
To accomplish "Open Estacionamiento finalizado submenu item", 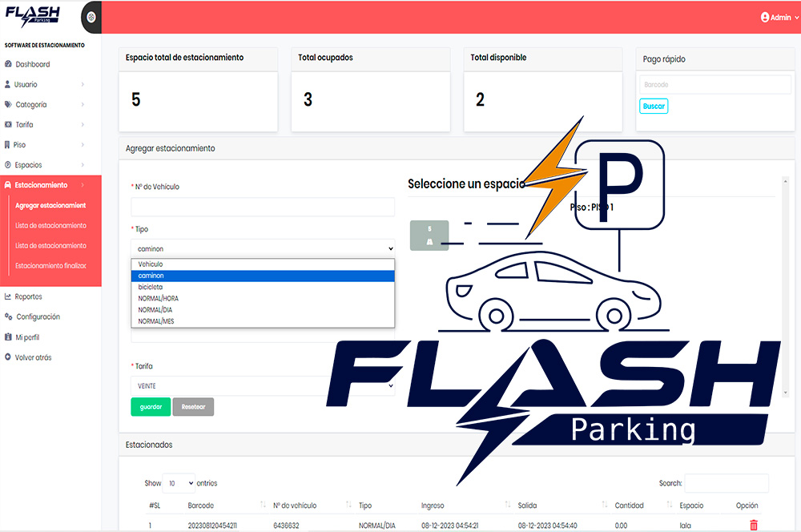I will [x=50, y=265].
